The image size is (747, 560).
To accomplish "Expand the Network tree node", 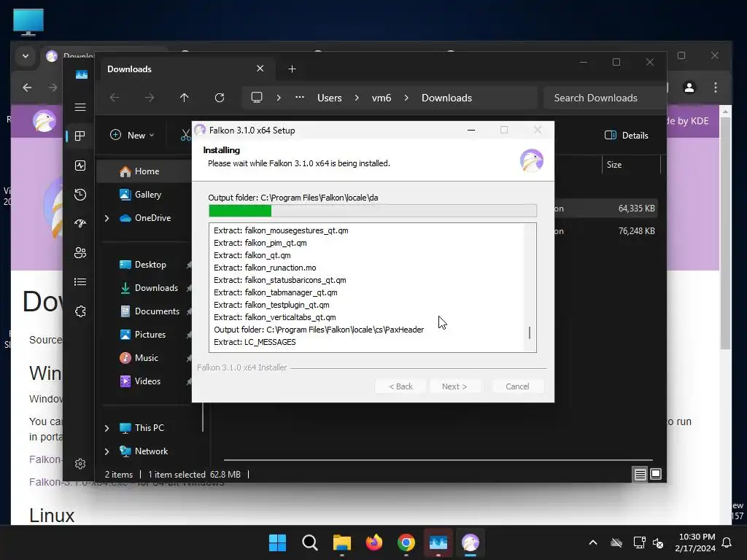I will click(107, 451).
